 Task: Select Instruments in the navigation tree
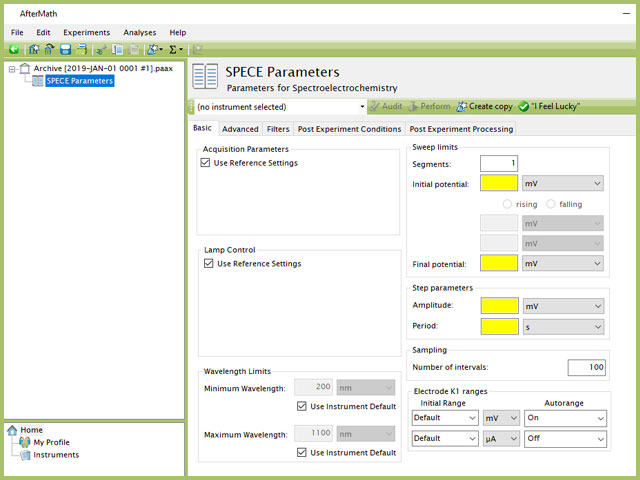[x=56, y=455]
